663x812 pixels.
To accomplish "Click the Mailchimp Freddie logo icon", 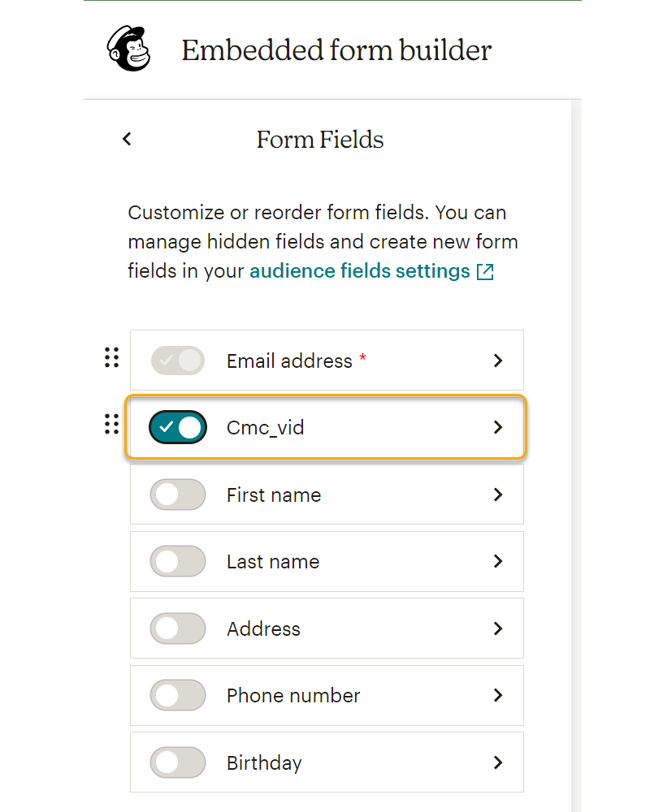I will click(130, 50).
